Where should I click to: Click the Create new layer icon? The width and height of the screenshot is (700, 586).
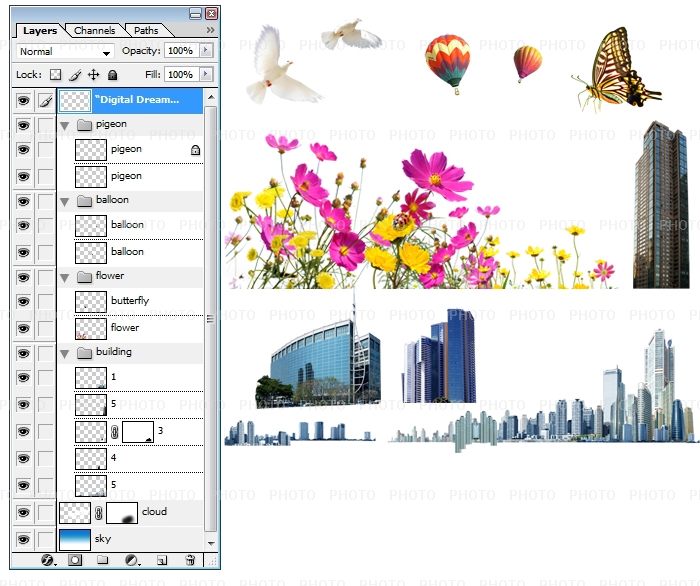160,561
